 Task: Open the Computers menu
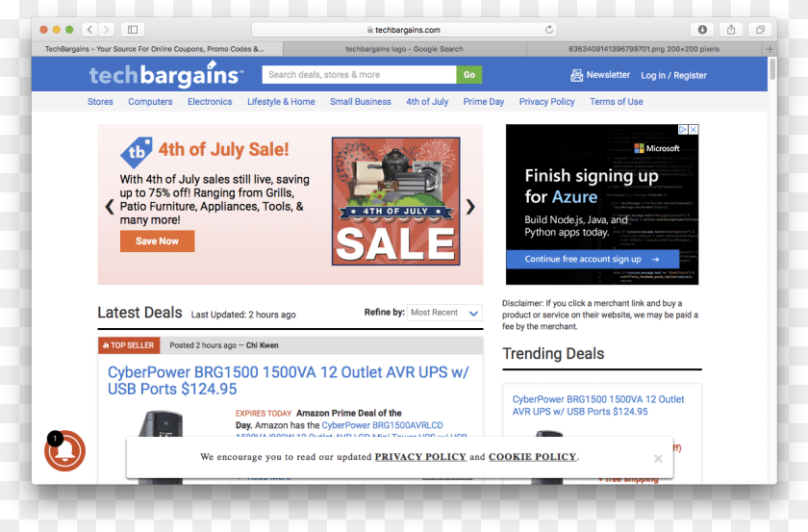click(150, 102)
